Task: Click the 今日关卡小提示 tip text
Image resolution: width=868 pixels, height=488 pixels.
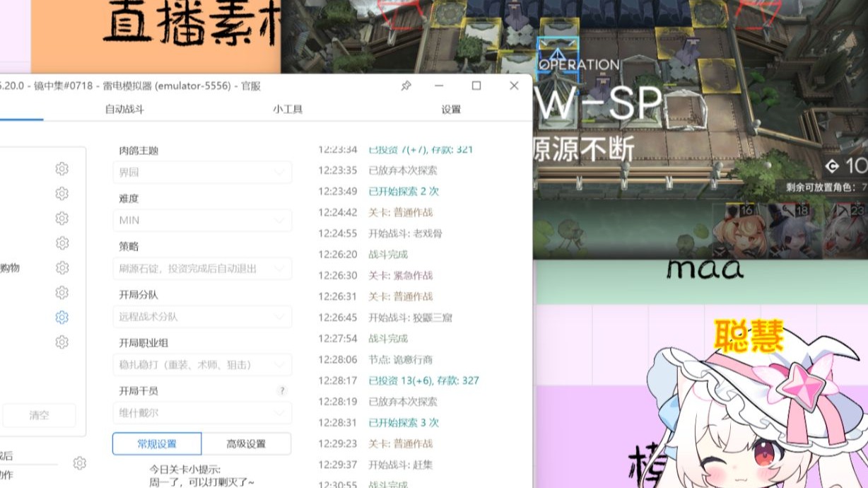Action: pyautogui.click(x=184, y=469)
